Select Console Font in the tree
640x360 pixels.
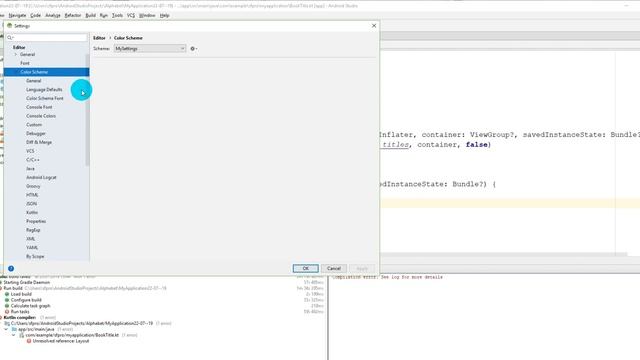[39, 107]
